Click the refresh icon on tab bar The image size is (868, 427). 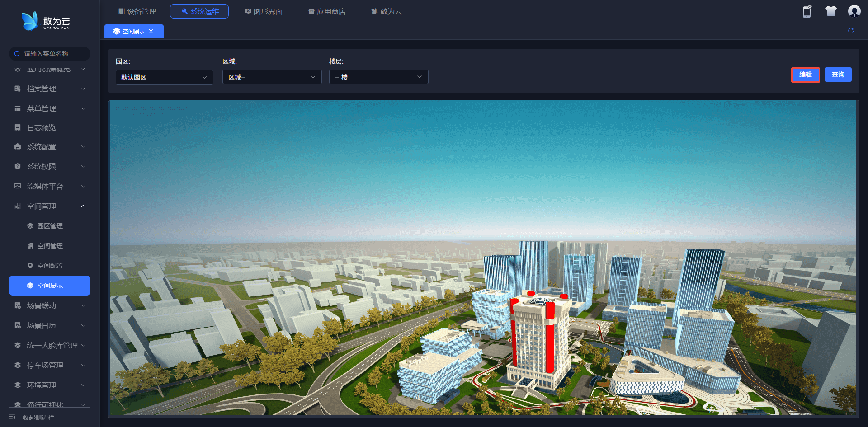point(851,31)
